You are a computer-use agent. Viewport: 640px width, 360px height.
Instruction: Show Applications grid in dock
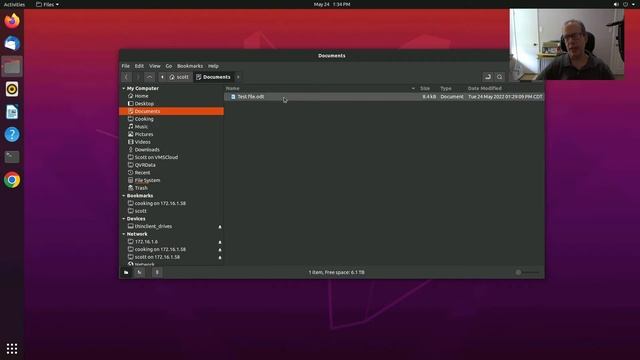(x=12, y=348)
